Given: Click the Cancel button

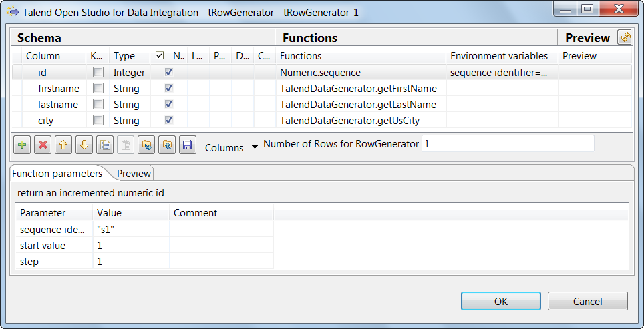Looking at the screenshot, I should click(587, 301).
